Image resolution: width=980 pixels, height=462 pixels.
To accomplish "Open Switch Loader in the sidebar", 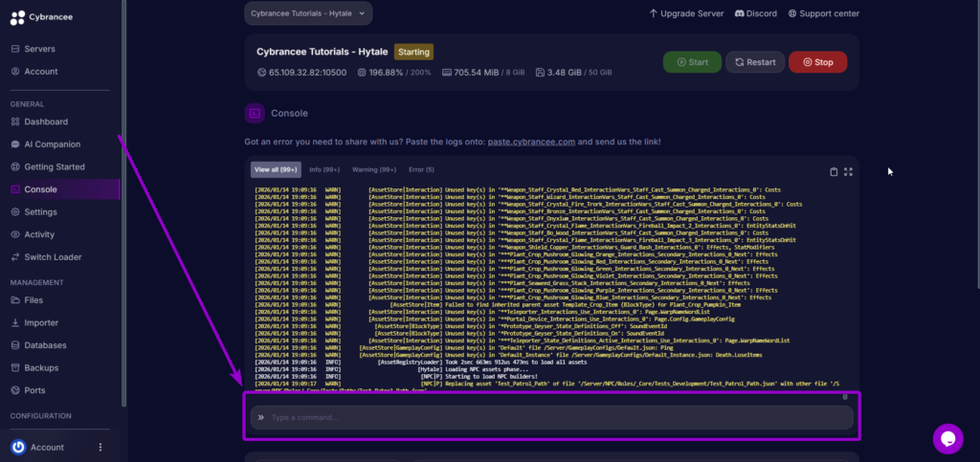I will (53, 256).
